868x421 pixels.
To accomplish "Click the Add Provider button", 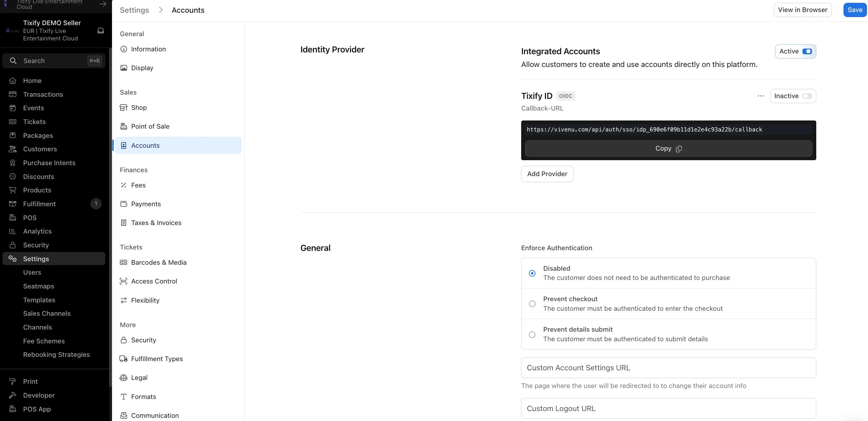I will click(547, 174).
